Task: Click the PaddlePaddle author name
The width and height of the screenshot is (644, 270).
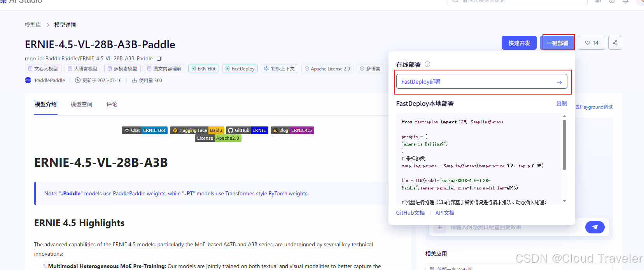Action: pos(50,81)
